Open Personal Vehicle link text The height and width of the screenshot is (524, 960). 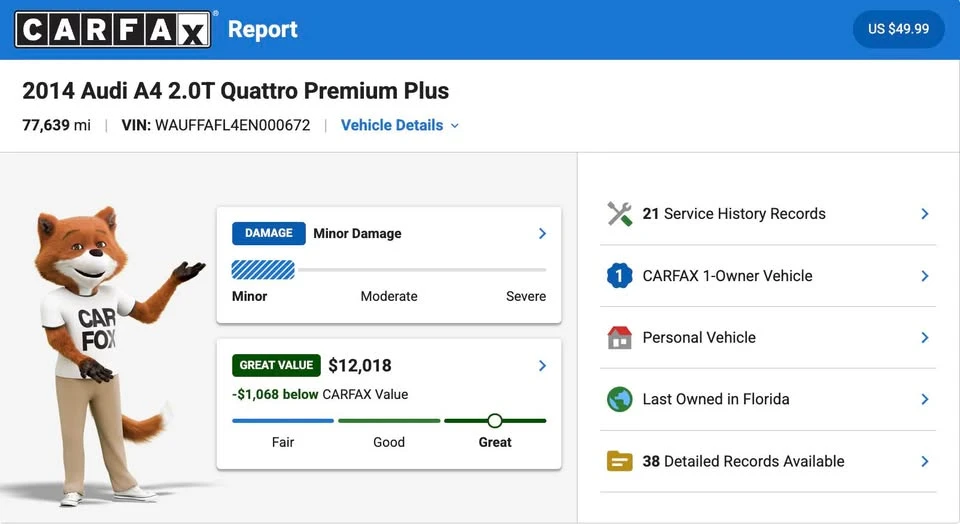699,337
